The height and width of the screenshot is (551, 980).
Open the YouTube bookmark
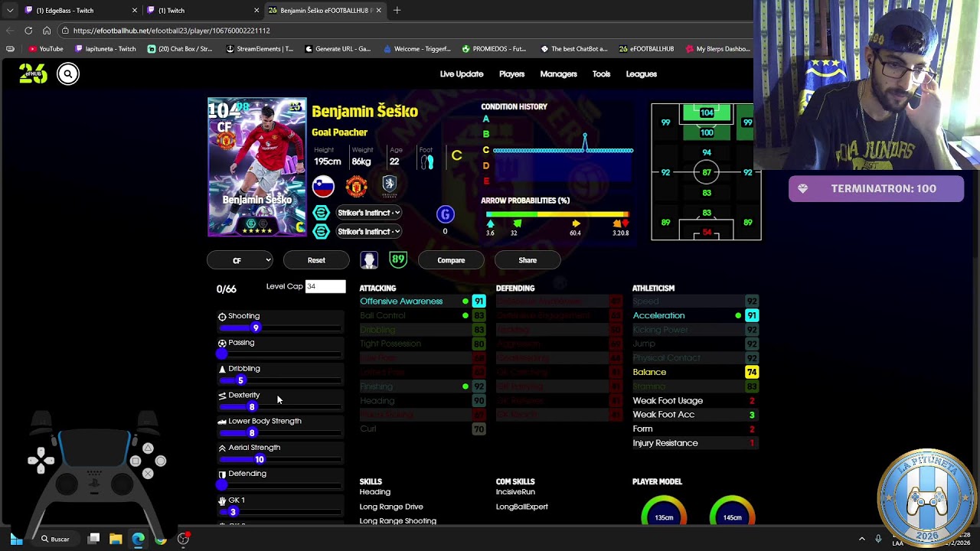click(47, 49)
